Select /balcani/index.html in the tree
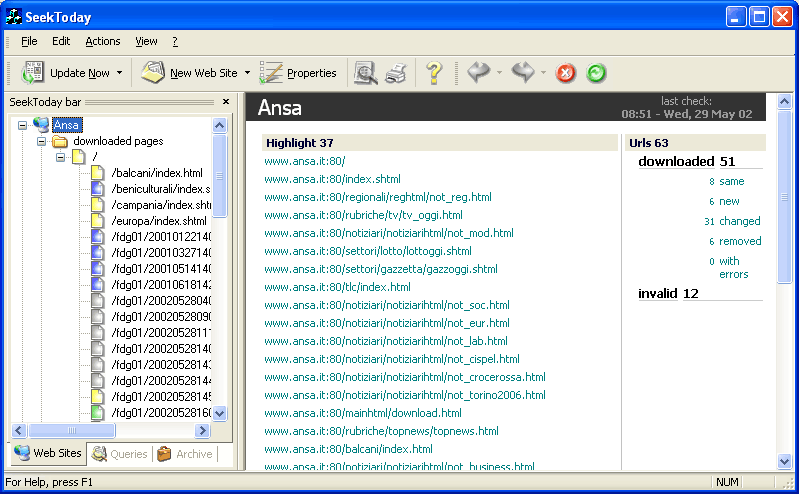This screenshot has width=799, height=494. click(157, 173)
